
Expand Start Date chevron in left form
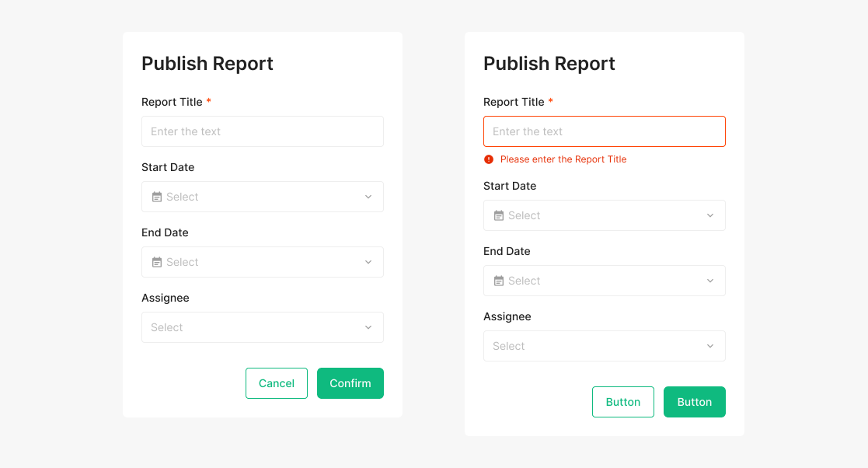click(x=368, y=197)
